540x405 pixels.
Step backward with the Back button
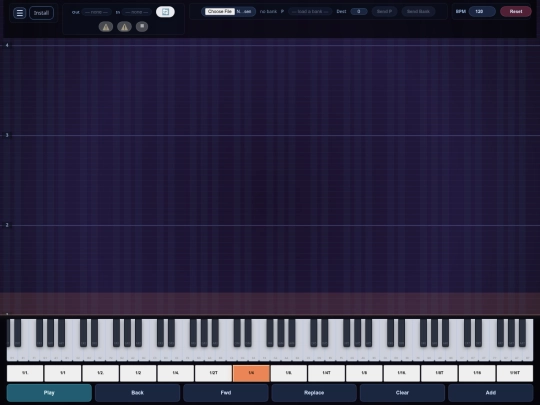(137, 393)
